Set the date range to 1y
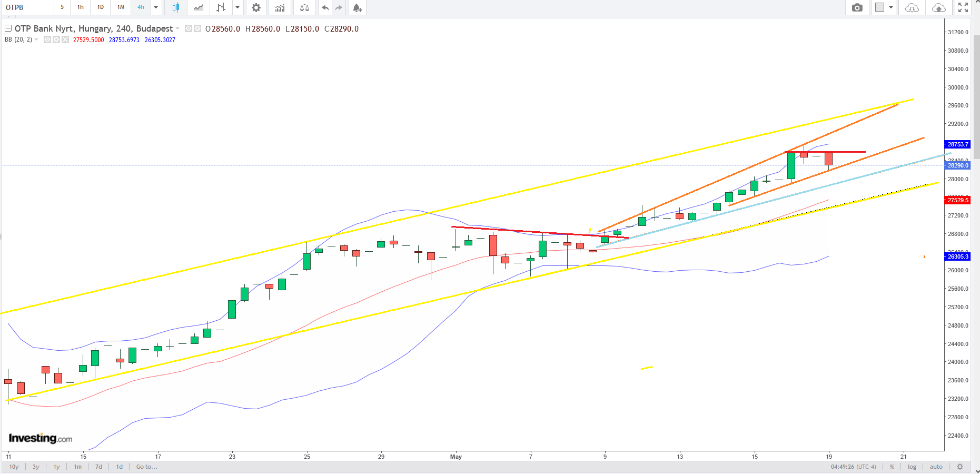Viewport: 980px width, 474px height. point(56,467)
